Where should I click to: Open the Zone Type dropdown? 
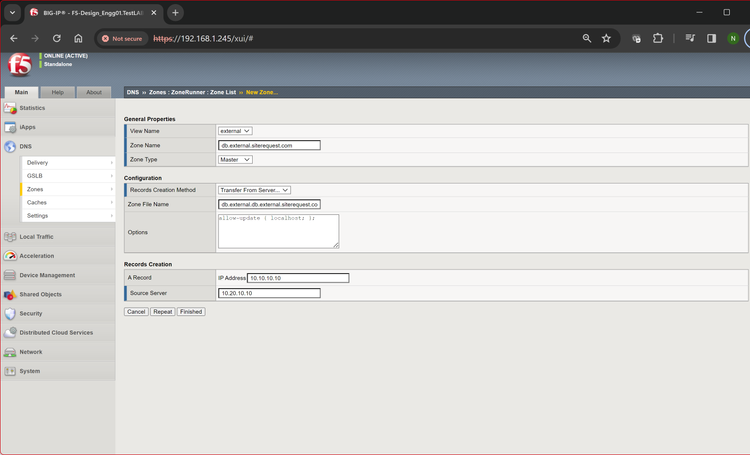[x=235, y=159]
